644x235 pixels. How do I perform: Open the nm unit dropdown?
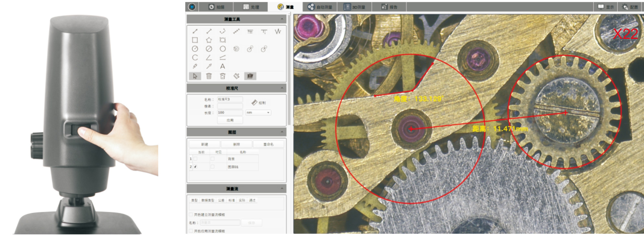(258, 112)
